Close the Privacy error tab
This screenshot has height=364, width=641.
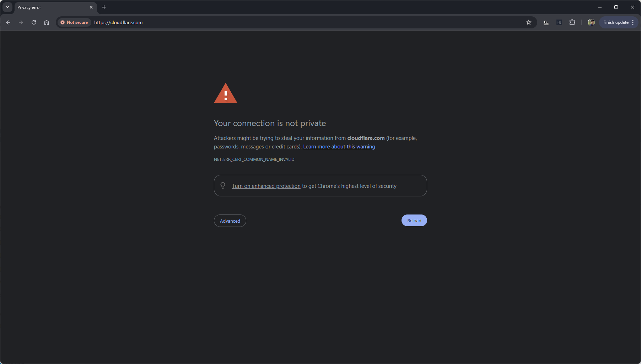(x=91, y=7)
